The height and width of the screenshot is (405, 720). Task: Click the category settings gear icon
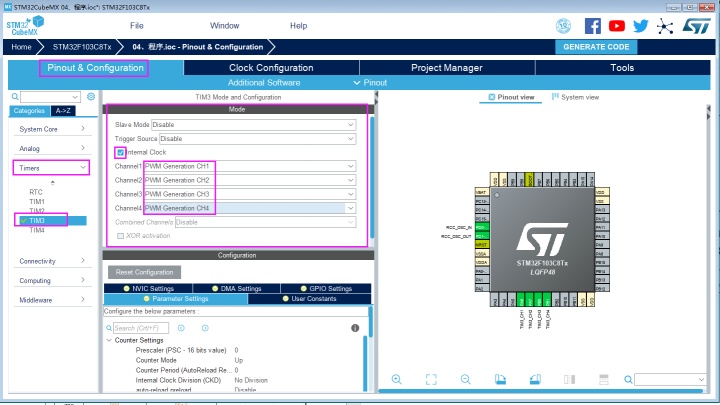[91, 96]
